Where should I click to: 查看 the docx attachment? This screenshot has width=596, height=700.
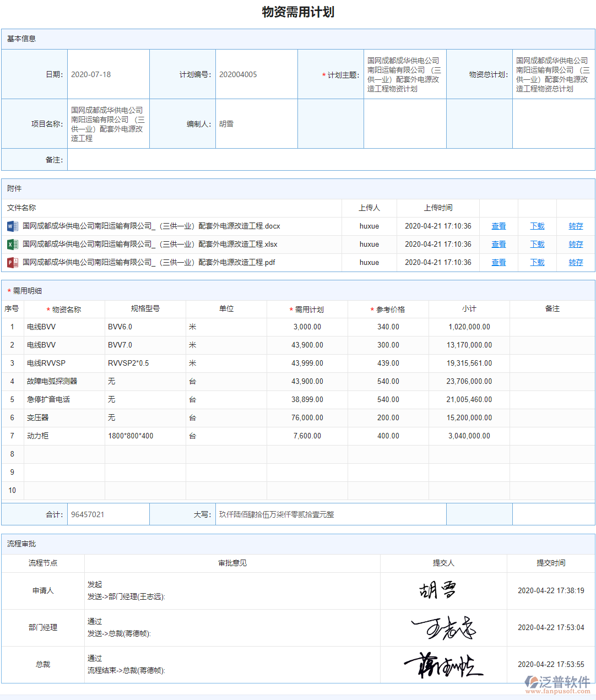coord(498,226)
